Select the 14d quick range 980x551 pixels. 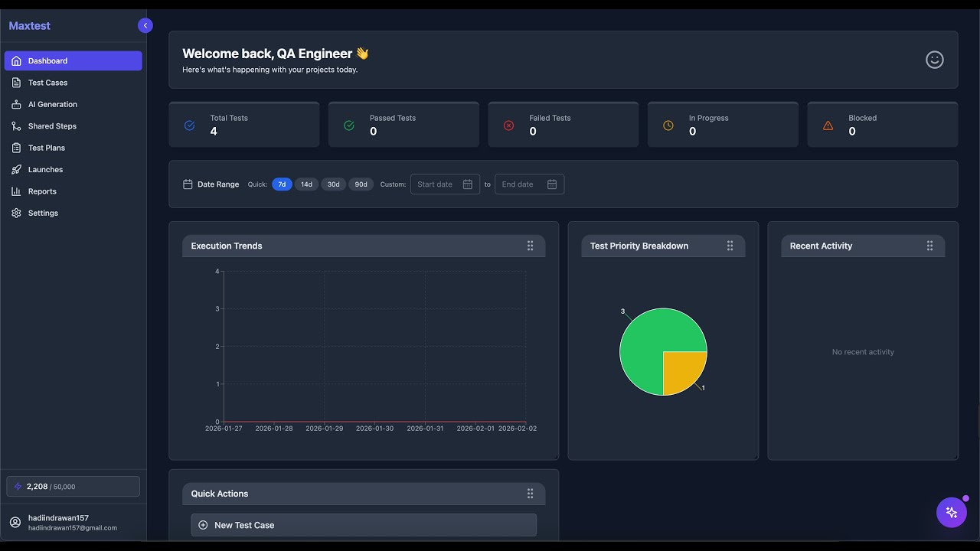pos(306,184)
